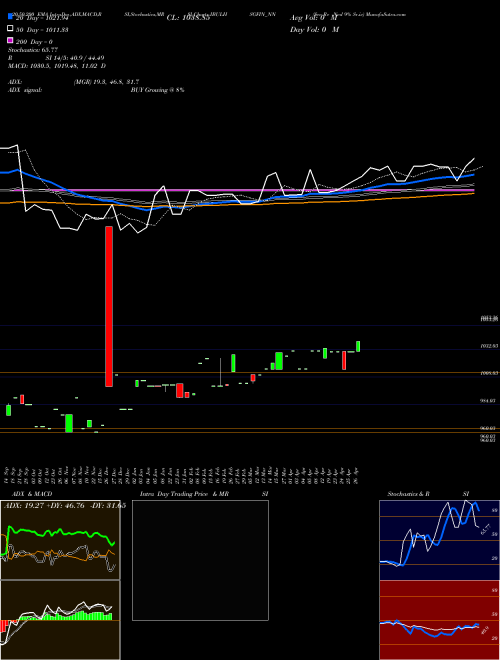This screenshot has width=500, height=660.
Task: Click the 'SI 14/3: 40.9 / 44.49' value
Action: 74,58
